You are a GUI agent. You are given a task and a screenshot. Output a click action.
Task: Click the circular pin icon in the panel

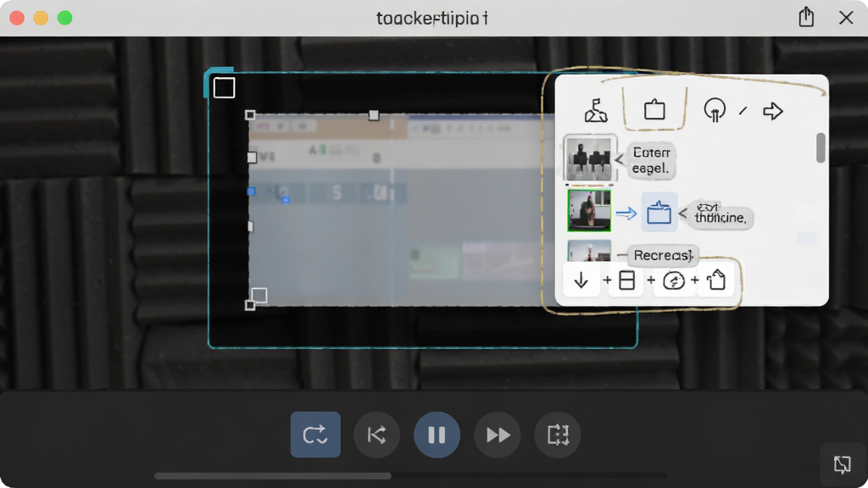point(715,109)
